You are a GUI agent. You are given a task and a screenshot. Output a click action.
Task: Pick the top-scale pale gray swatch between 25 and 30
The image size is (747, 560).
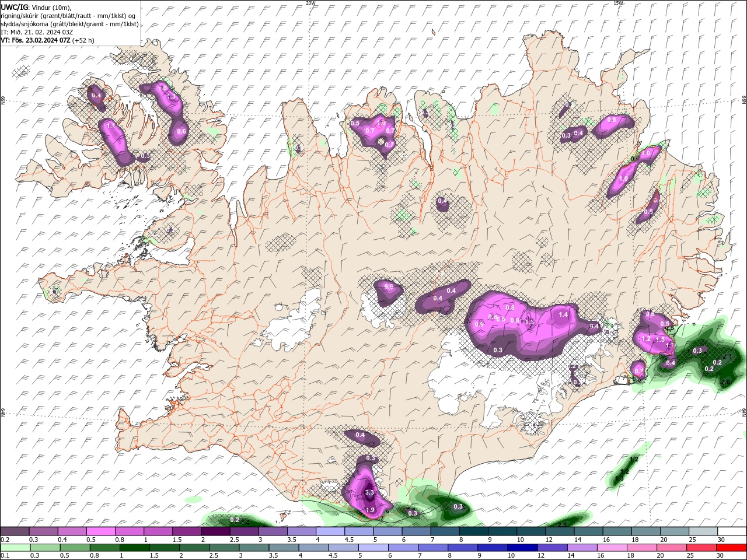tap(703, 531)
